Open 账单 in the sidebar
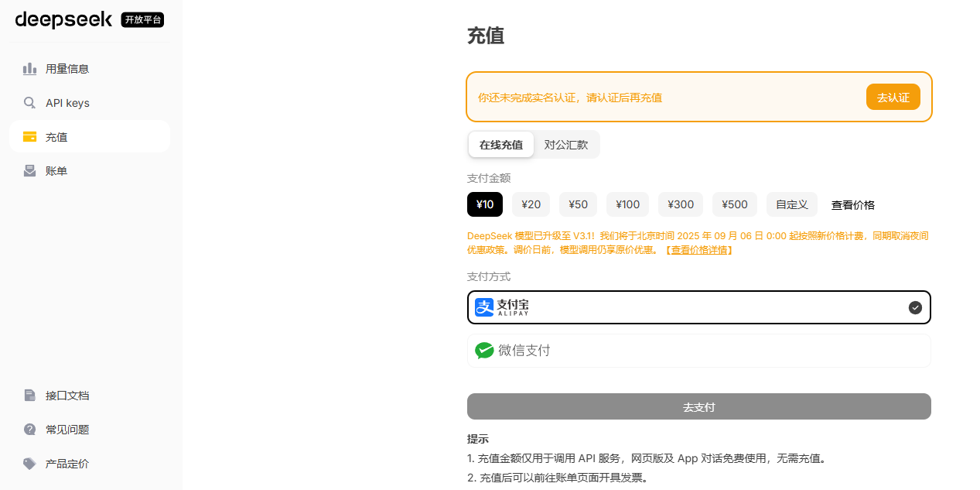This screenshot has height=490, width=980. point(90,171)
